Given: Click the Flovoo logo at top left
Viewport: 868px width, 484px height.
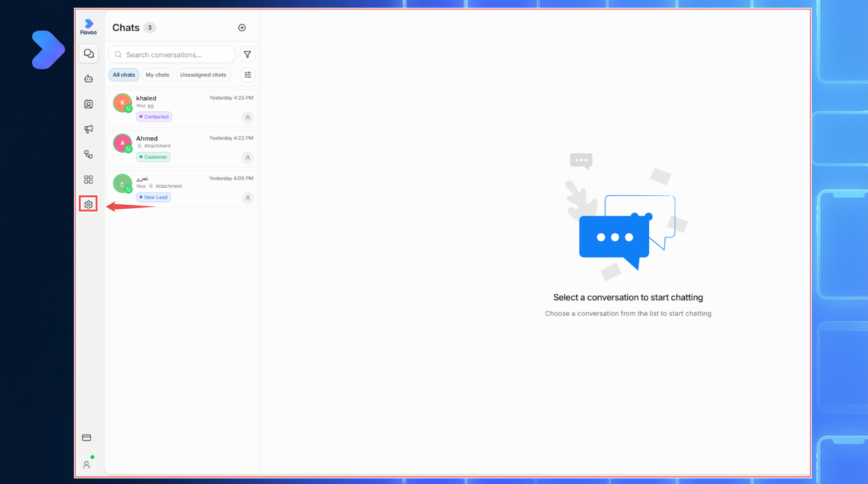Looking at the screenshot, I should pyautogui.click(x=88, y=26).
